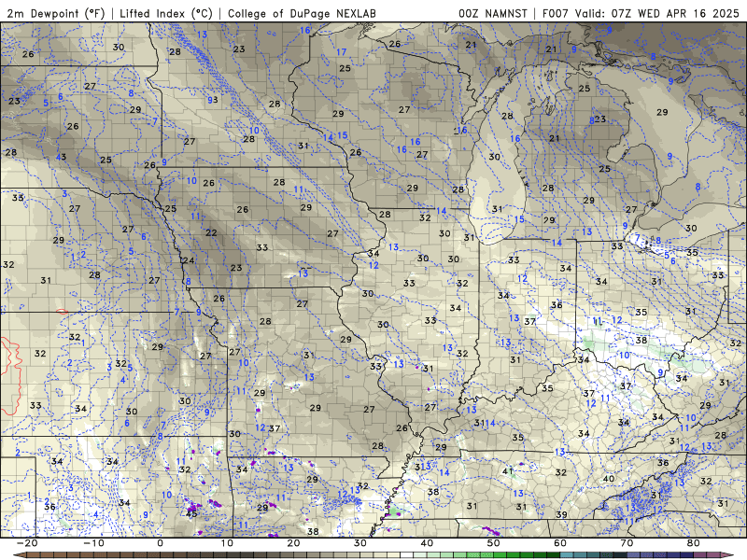
Task: Click the -10 label on the color scale
Action: coord(93,543)
